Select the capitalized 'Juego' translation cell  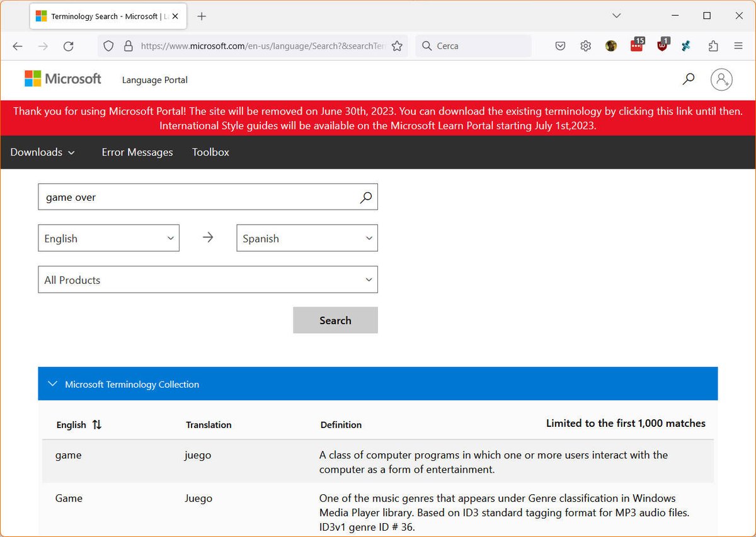pyautogui.click(x=198, y=499)
